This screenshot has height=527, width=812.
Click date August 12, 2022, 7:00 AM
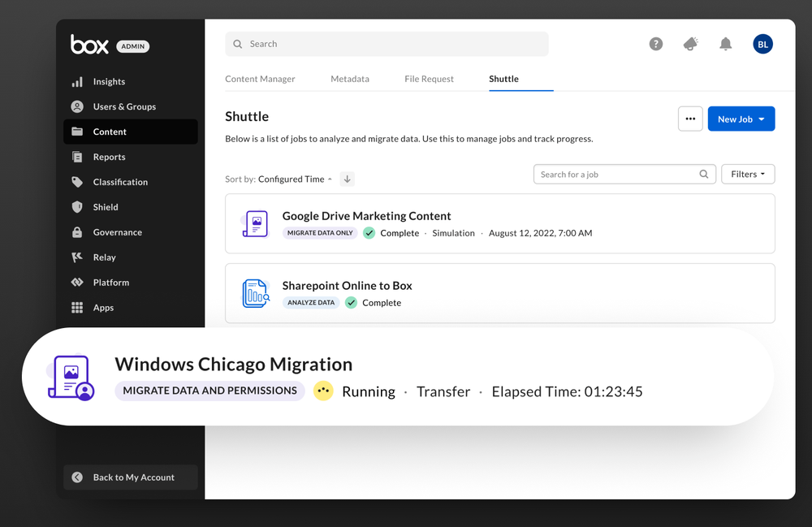541,233
